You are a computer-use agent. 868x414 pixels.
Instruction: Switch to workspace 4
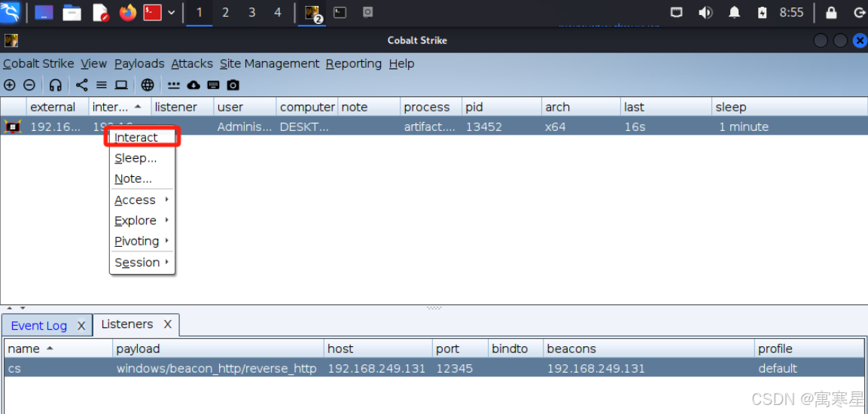coord(277,12)
